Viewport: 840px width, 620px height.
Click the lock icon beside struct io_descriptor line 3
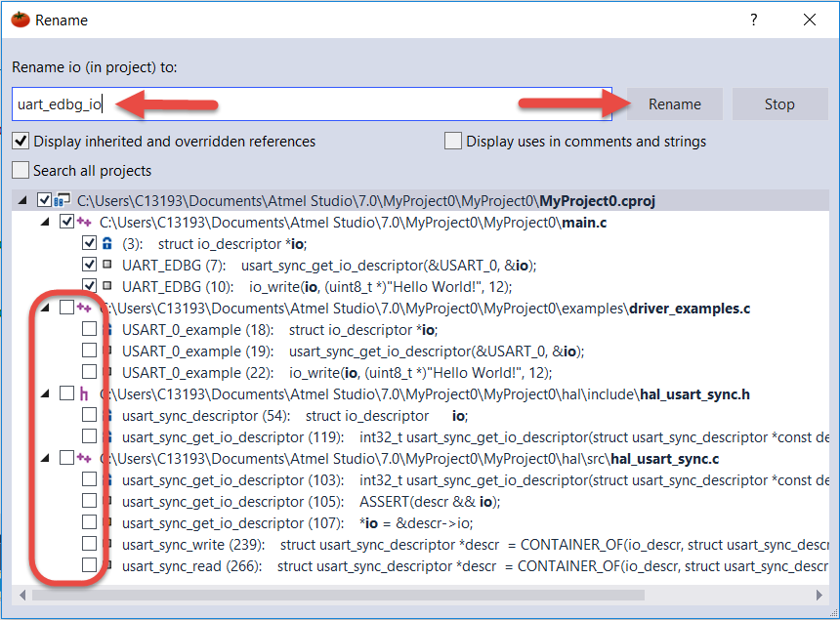pos(108,243)
